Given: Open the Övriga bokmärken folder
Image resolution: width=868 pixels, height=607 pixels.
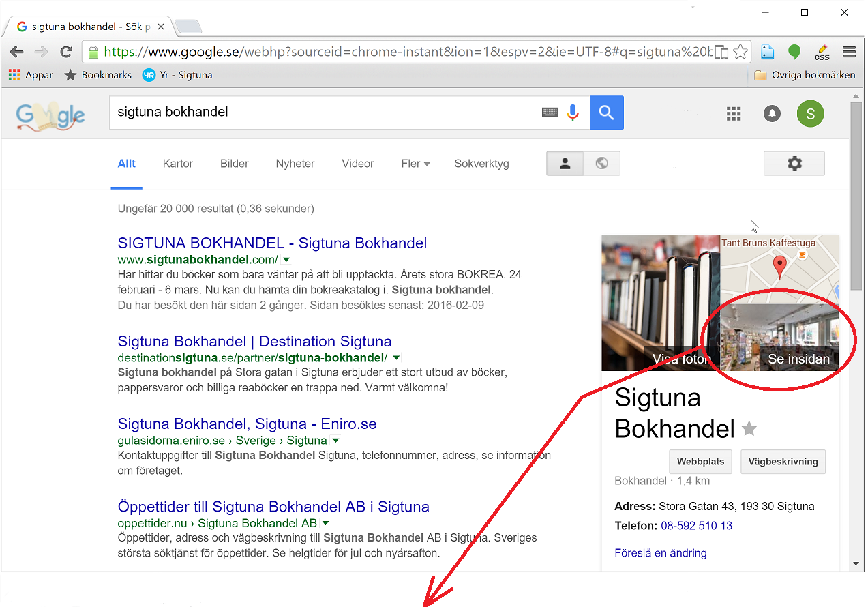Looking at the screenshot, I should 805,75.
